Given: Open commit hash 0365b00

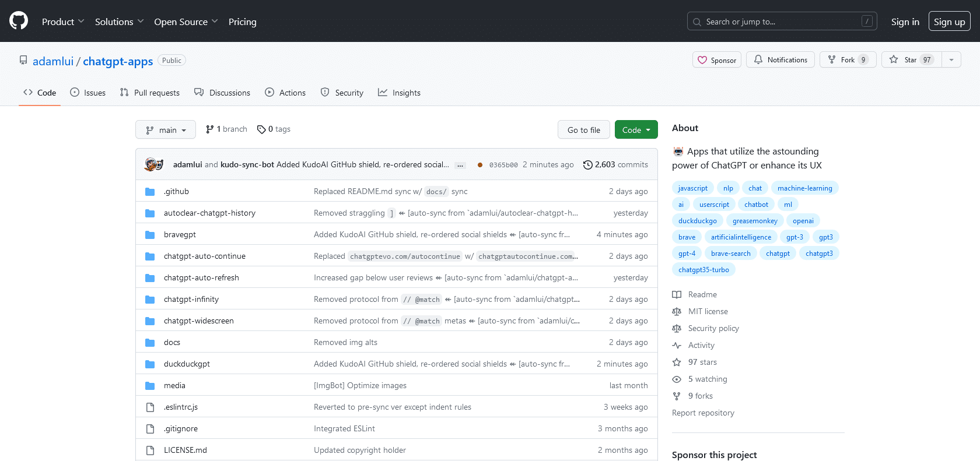Looking at the screenshot, I should point(503,165).
